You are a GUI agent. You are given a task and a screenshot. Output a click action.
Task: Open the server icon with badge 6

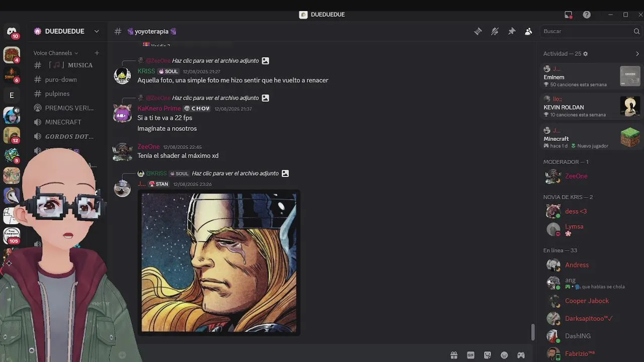(x=12, y=75)
